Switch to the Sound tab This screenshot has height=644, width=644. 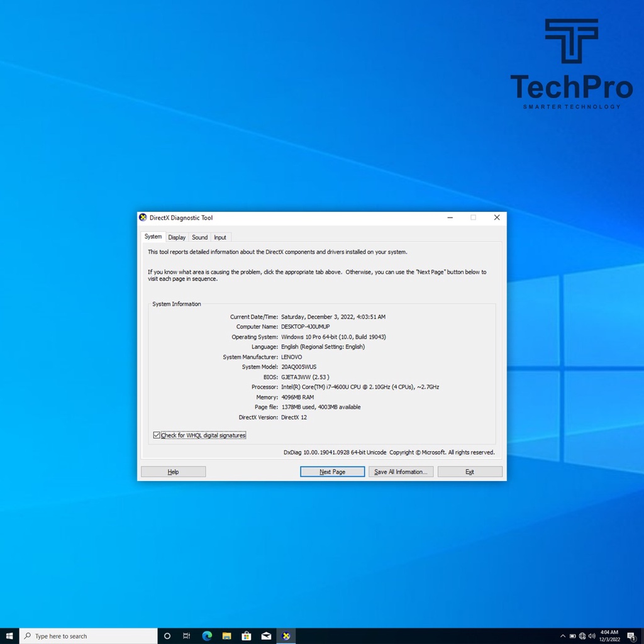(199, 237)
